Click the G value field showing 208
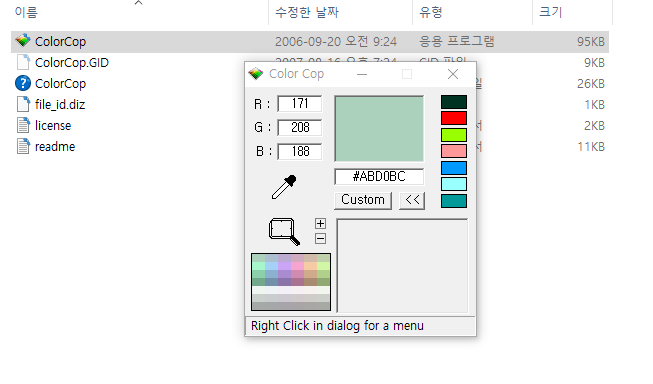 (x=300, y=127)
